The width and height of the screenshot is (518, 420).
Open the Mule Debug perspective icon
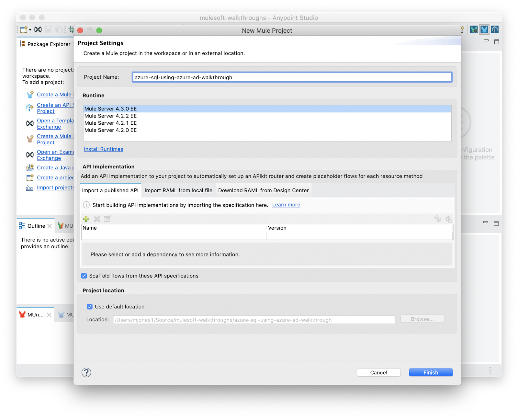coord(474,30)
